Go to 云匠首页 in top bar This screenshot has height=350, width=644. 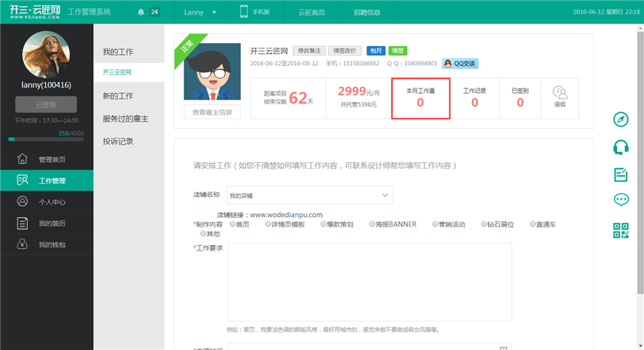[312, 12]
